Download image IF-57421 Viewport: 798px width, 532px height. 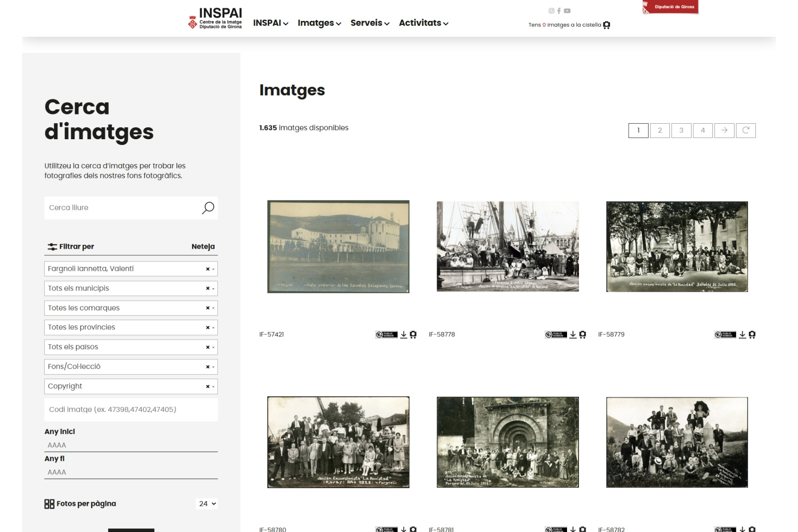point(403,335)
